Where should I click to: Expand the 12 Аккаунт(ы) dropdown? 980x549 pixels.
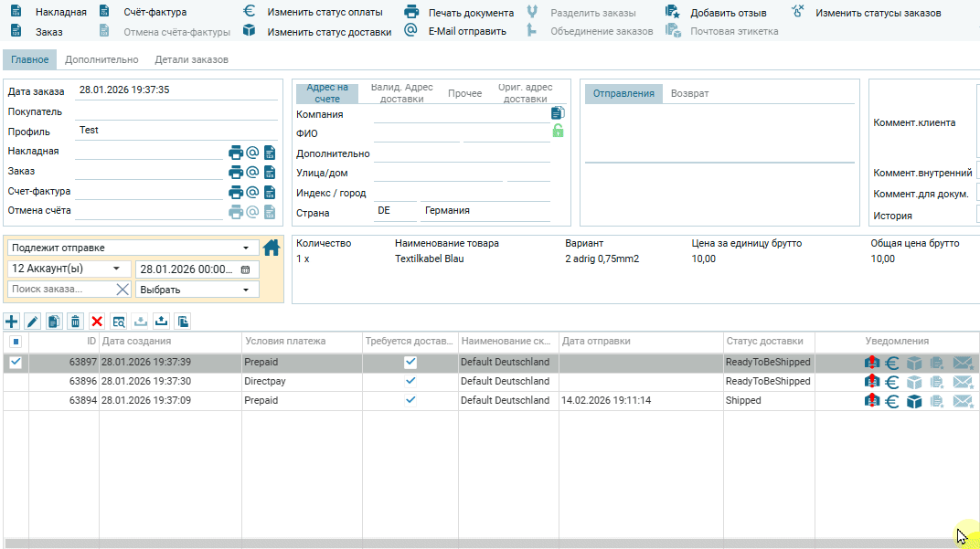click(x=69, y=269)
